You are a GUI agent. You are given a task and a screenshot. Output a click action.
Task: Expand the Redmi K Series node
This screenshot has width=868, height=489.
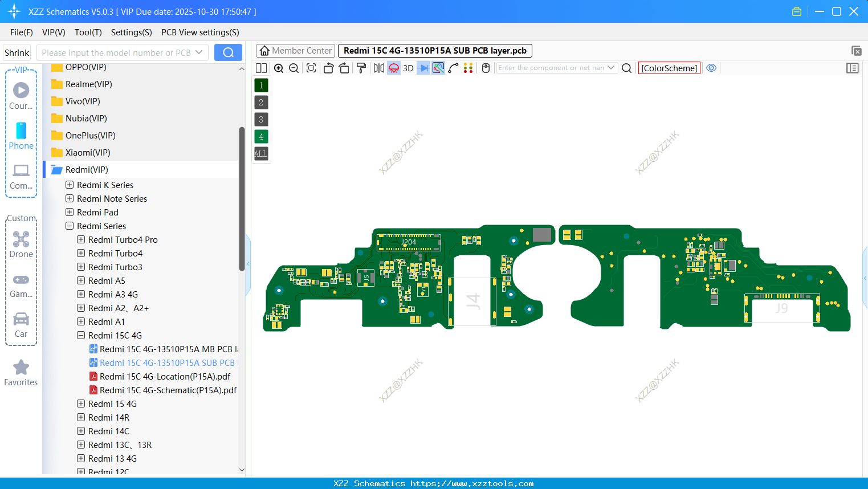tap(70, 185)
